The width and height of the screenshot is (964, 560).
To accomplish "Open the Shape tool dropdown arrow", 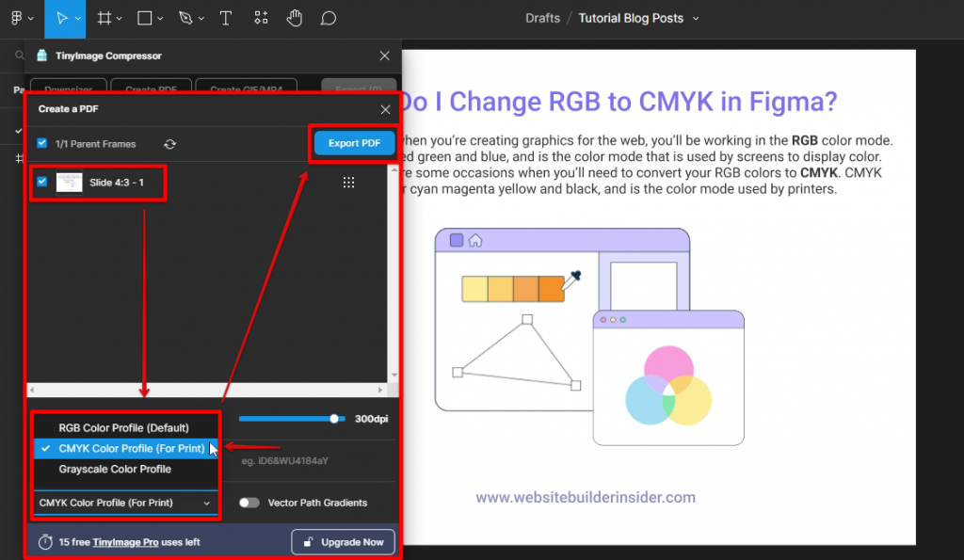I will (x=161, y=18).
